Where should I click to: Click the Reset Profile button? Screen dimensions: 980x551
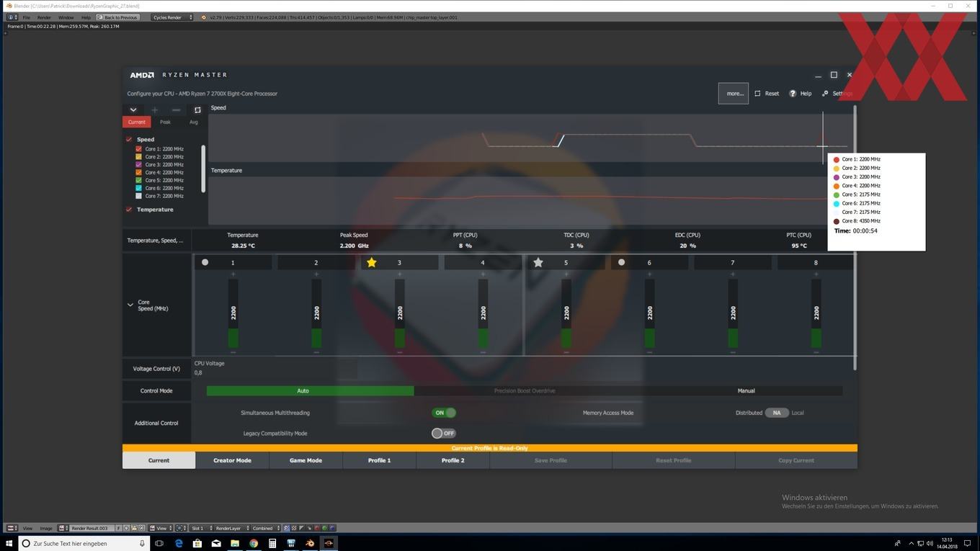(x=673, y=460)
